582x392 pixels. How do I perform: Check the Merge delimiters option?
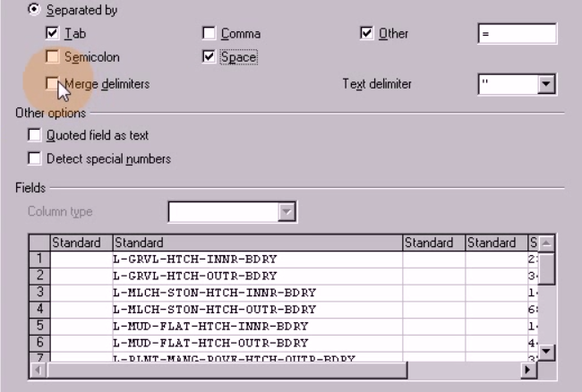coord(53,83)
